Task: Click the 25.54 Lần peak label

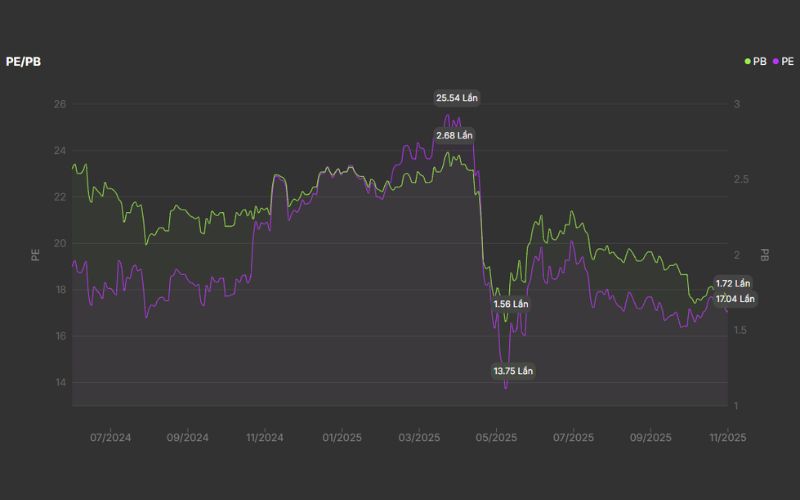Action: (457, 98)
